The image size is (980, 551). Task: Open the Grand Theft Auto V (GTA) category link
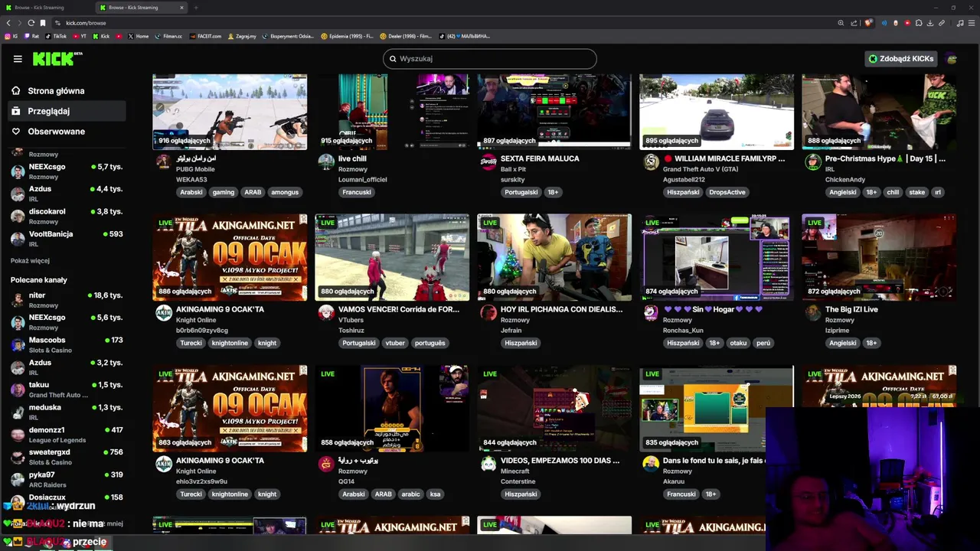(x=701, y=169)
